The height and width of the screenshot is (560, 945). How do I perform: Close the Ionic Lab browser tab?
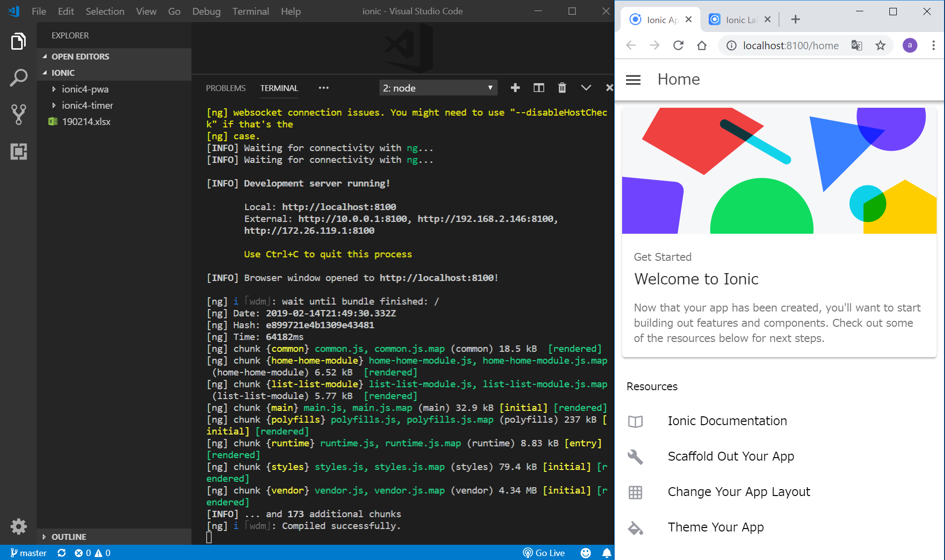767,19
